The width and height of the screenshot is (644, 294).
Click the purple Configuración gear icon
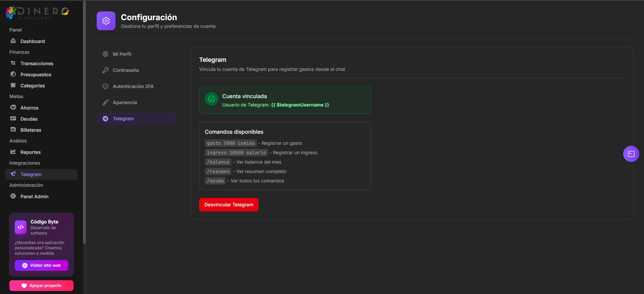click(106, 21)
